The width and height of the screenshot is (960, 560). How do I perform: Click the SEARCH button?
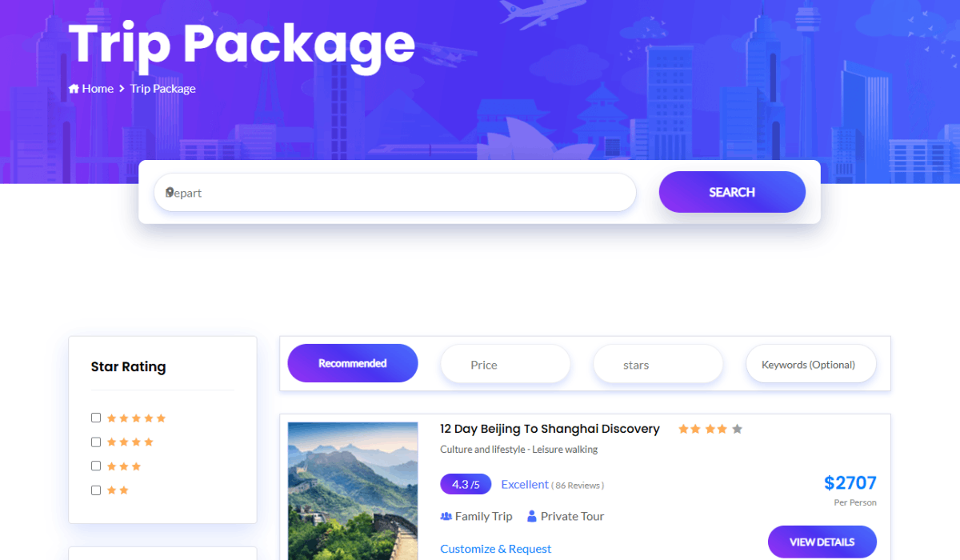tap(732, 192)
